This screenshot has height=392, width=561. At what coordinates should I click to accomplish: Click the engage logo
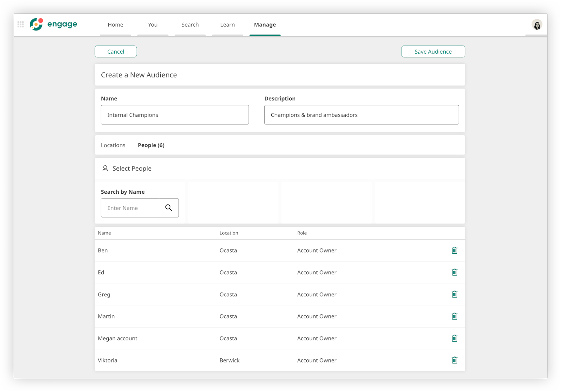[54, 24]
